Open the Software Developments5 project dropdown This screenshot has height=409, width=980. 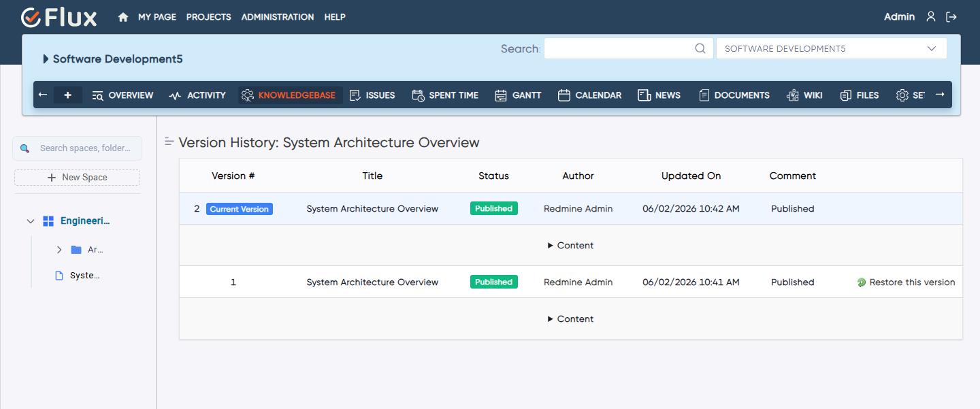tap(831, 48)
